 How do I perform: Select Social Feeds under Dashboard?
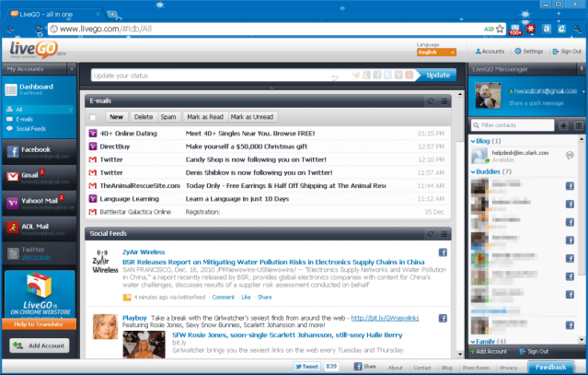(x=30, y=129)
